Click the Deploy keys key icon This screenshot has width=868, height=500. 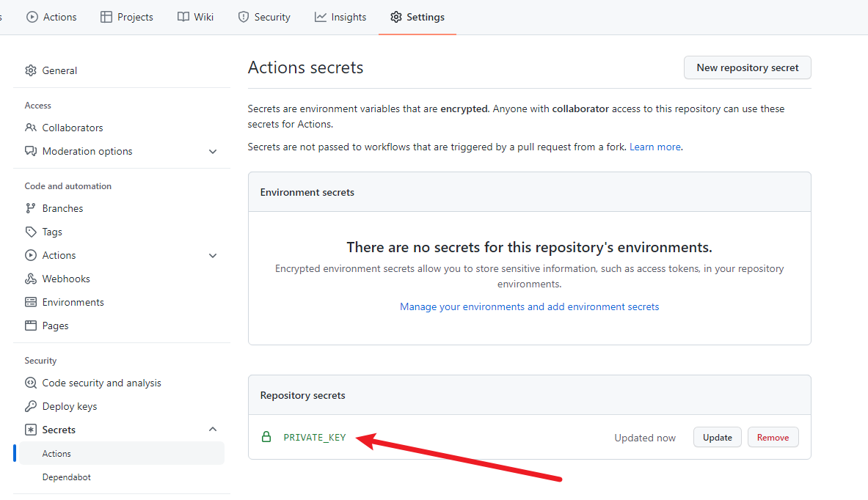(31, 406)
